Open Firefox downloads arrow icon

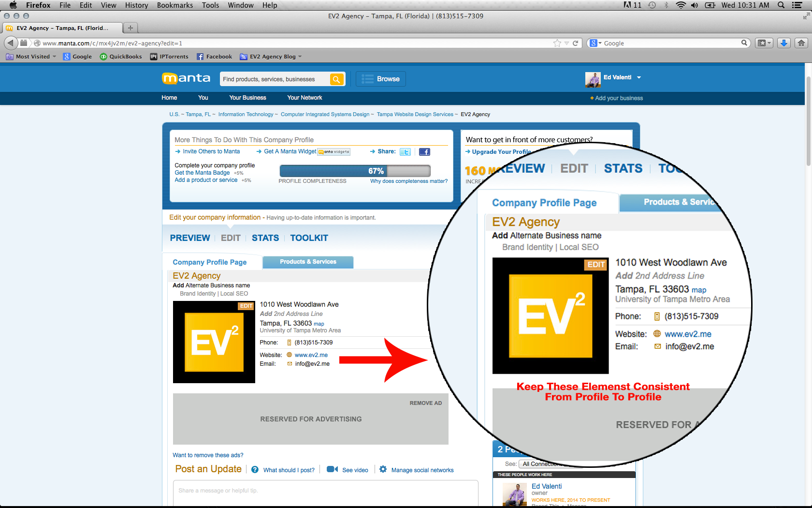coord(784,43)
